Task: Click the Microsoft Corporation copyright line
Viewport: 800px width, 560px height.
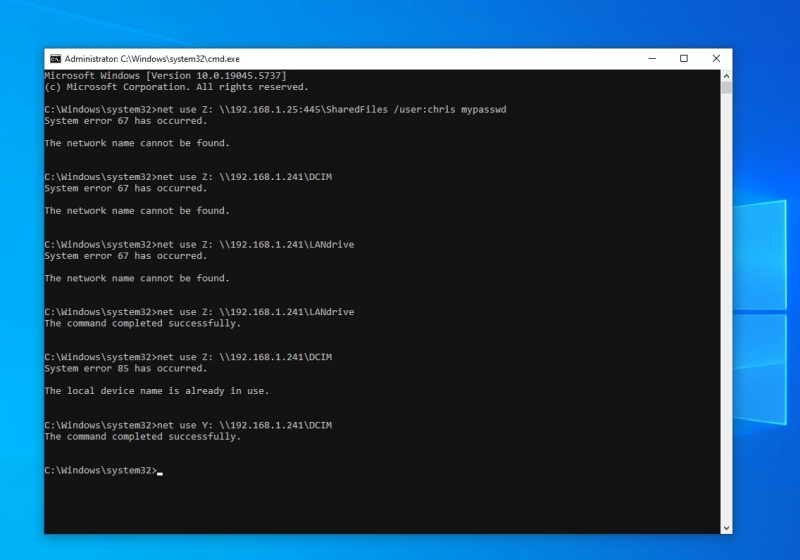Action: (177, 87)
